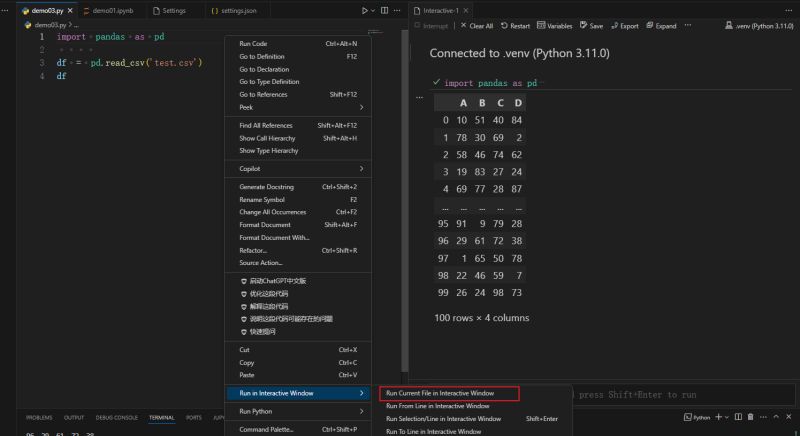Select Change All Occurrences
The height and width of the screenshot is (436, 800).
point(298,212)
